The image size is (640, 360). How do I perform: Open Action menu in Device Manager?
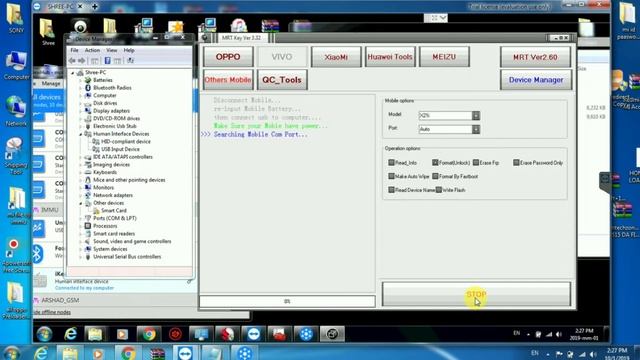pos(92,50)
